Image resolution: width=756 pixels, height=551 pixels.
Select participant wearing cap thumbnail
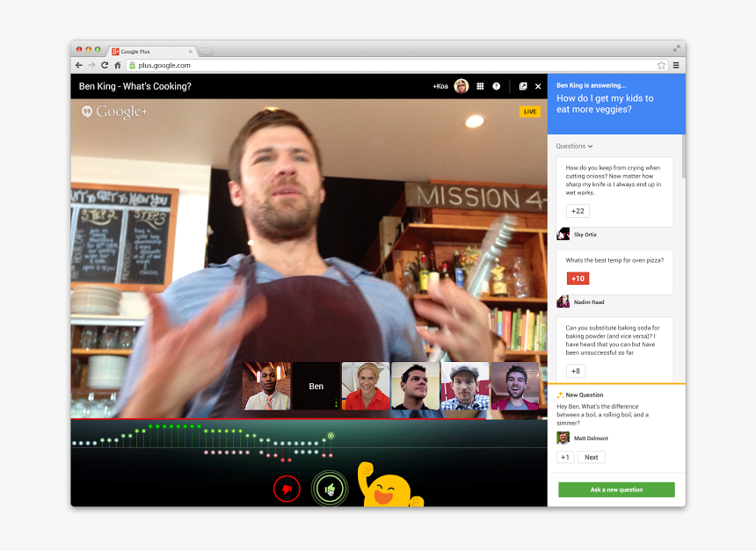coord(465,386)
